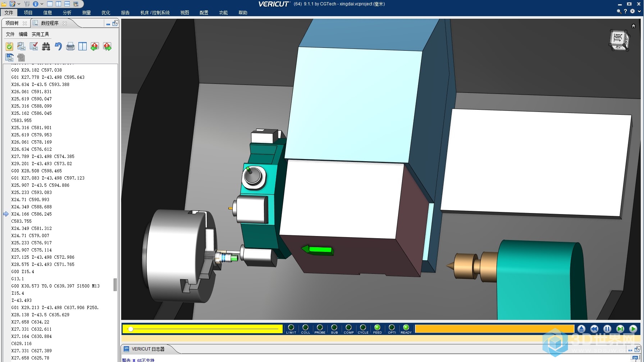Screen dimensions: 644x362
Task: Select the current line X24.166 C586.245
Action: click(x=31, y=214)
